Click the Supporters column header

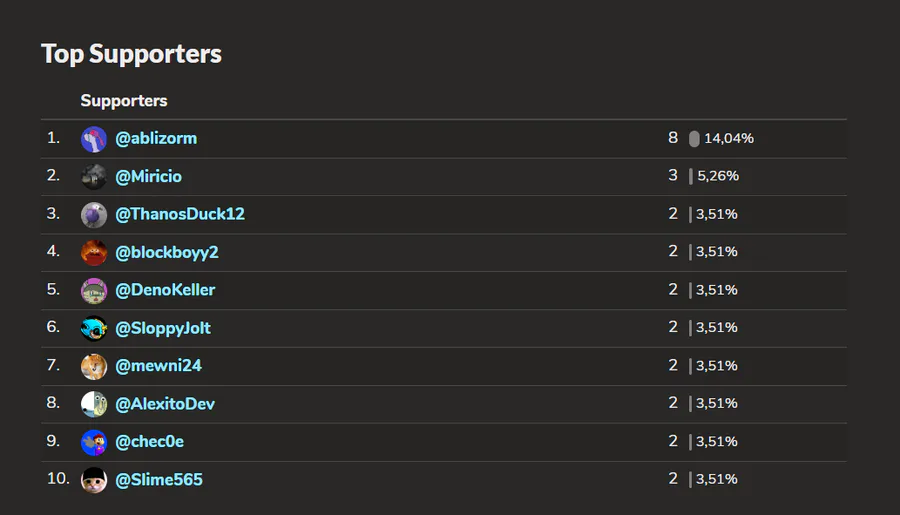(x=124, y=101)
